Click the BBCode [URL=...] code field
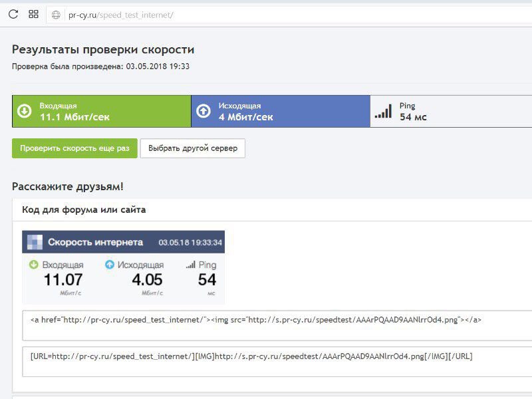This screenshot has width=532, height=399. (x=277, y=362)
